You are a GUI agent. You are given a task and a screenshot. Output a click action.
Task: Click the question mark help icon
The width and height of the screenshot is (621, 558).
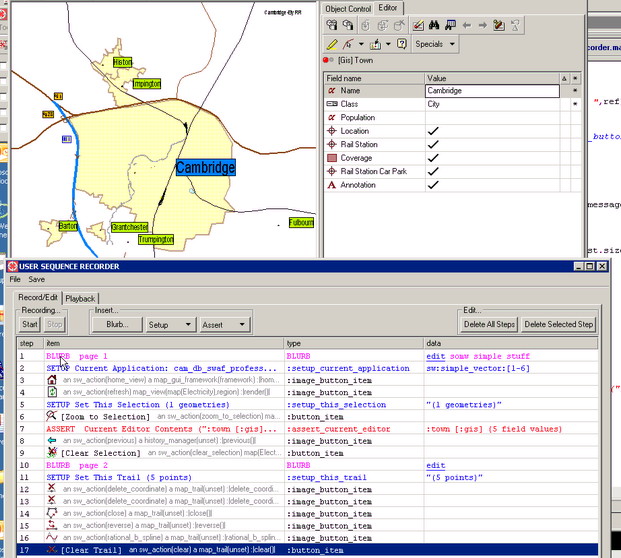[402, 44]
